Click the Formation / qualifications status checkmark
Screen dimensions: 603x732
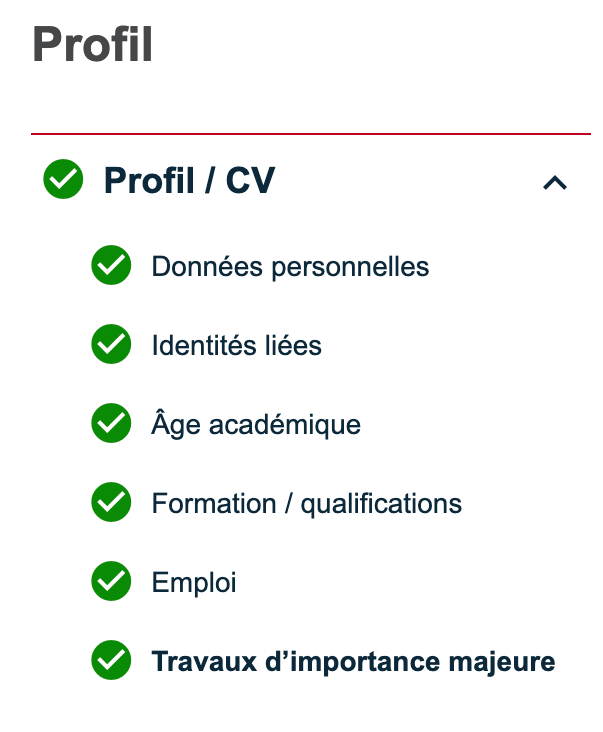point(111,503)
